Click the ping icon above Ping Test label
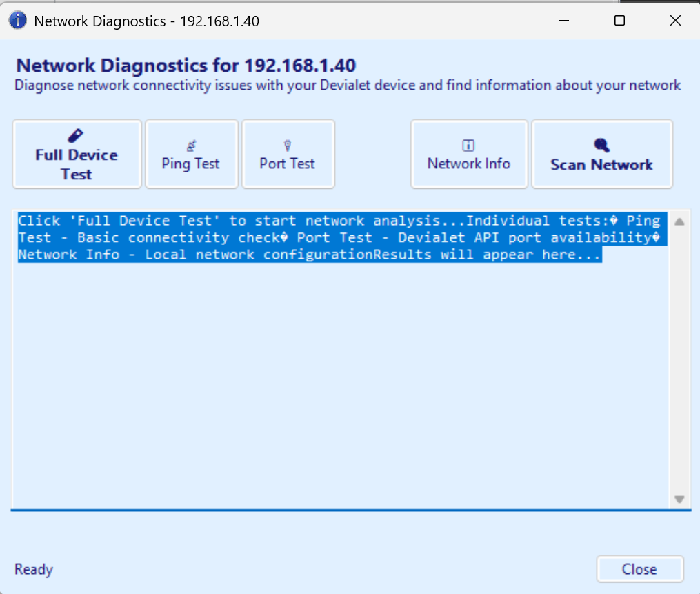 click(191, 143)
